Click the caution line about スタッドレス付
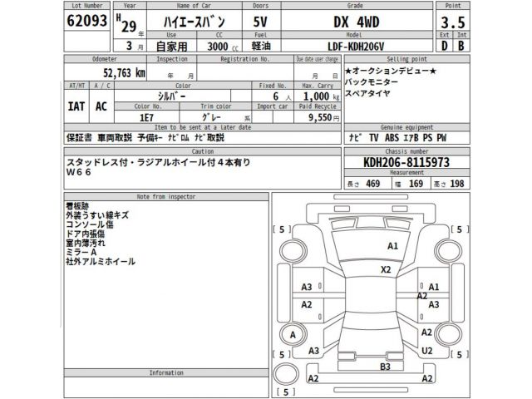 pos(158,163)
